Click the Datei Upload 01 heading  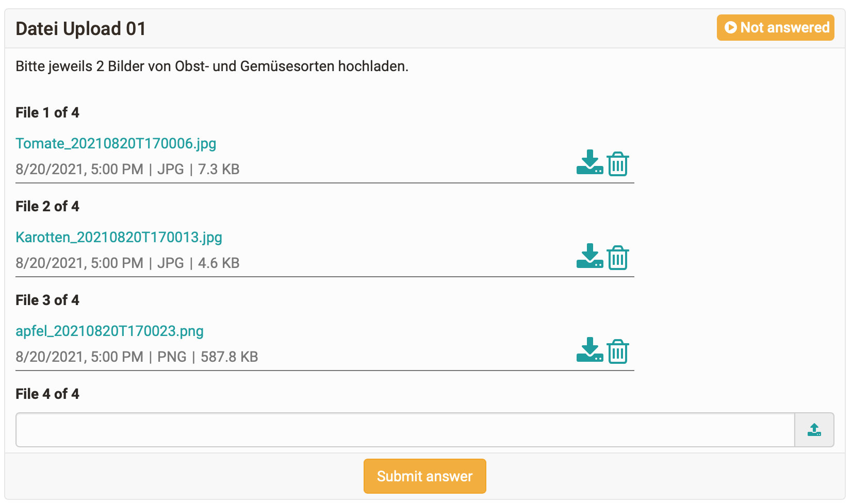pyautogui.click(x=80, y=29)
